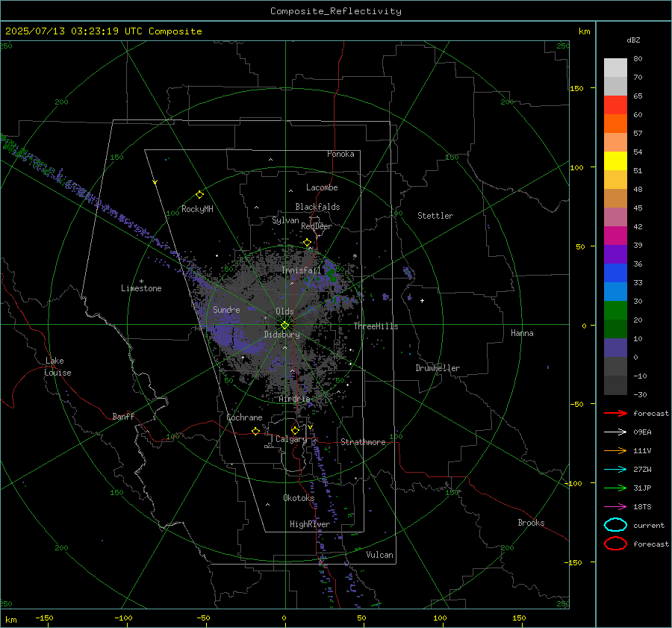672x628 pixels.
Task: Click the yellow radar-site diamond above Didsbury
Action: (284, 326)
